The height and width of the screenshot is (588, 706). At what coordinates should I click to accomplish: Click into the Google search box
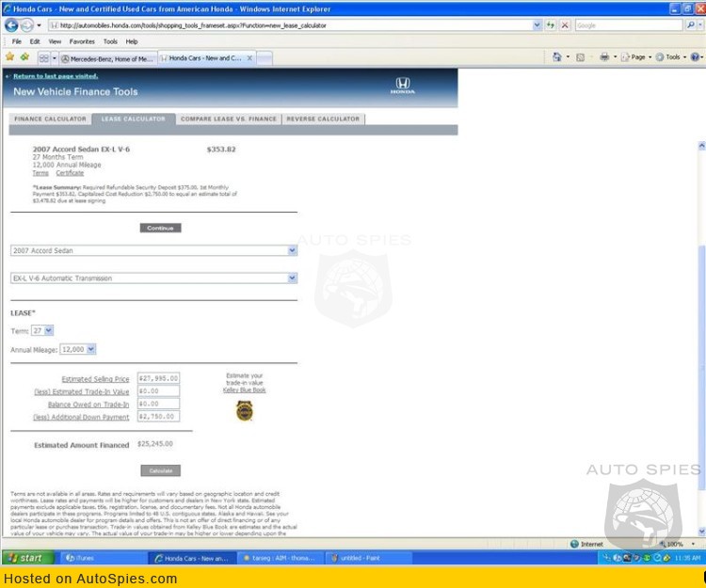pyautogui.click(x=629, y=25)
